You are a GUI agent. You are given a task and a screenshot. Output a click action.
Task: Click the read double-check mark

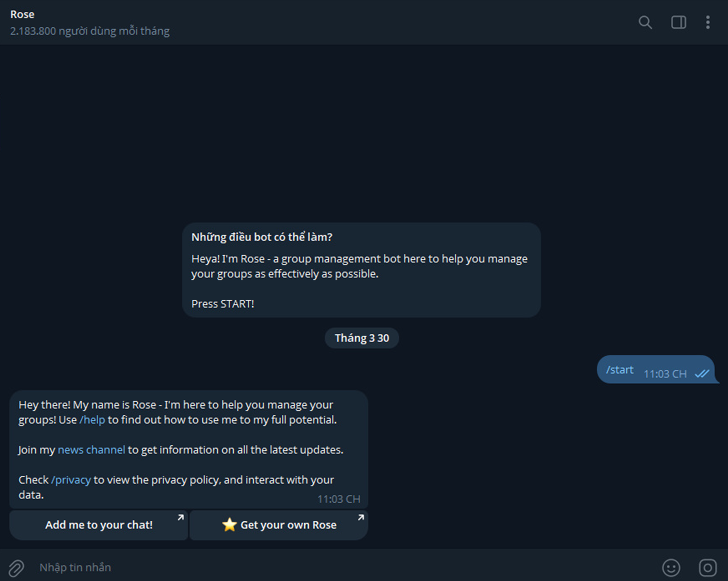(702, 374)
